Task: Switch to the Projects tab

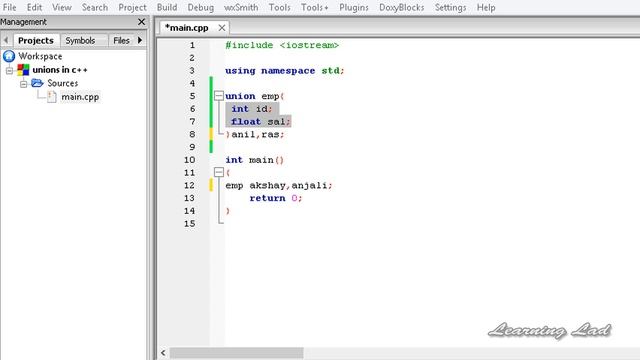Action: coord(36,40)
